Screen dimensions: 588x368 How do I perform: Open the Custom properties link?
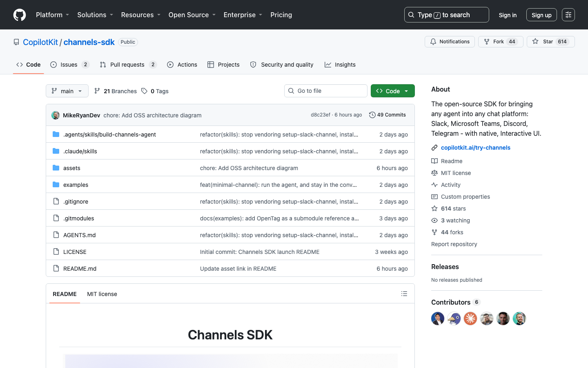(461, 197)
